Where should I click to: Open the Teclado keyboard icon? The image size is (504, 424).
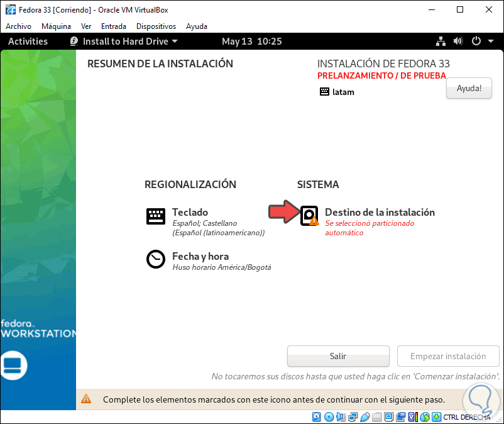coord(156,216)
